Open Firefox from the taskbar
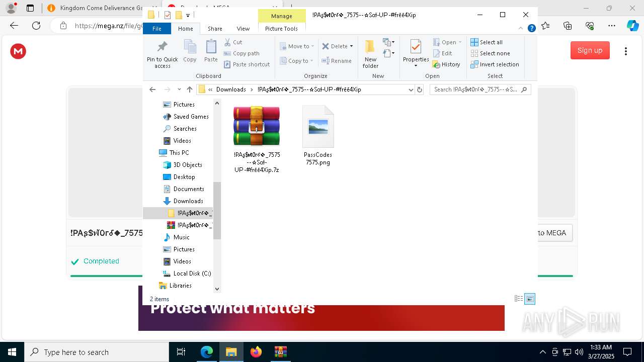 tap(256, 352)
